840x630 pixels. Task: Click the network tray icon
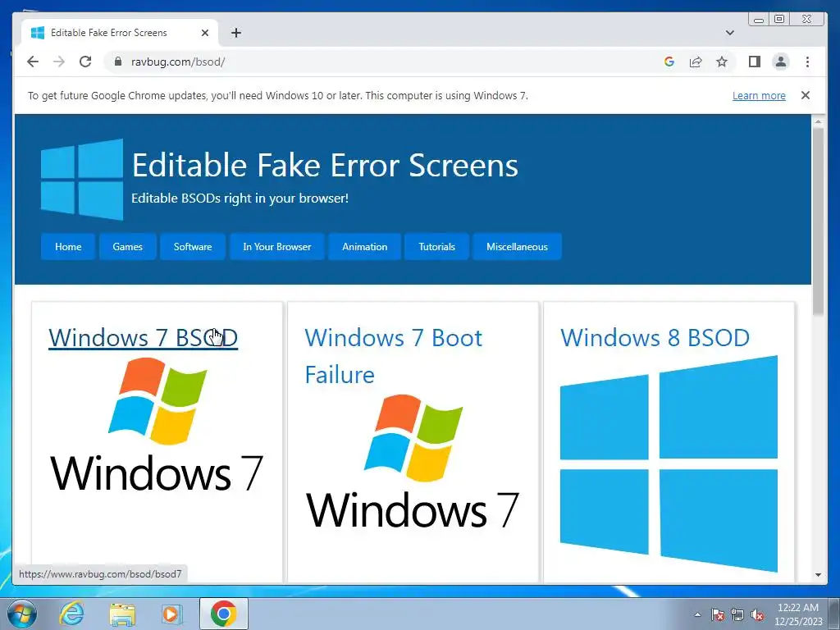(737, 615)
